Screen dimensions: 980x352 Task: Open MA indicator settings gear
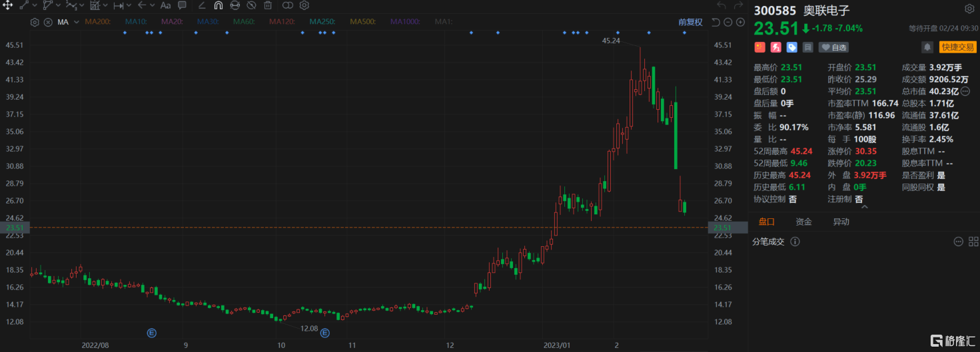[35, 22]
